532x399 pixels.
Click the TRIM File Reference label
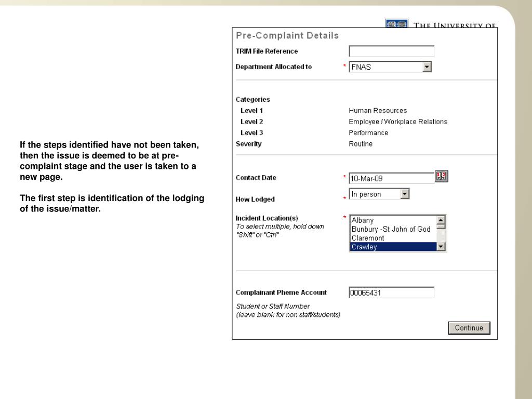267,51
